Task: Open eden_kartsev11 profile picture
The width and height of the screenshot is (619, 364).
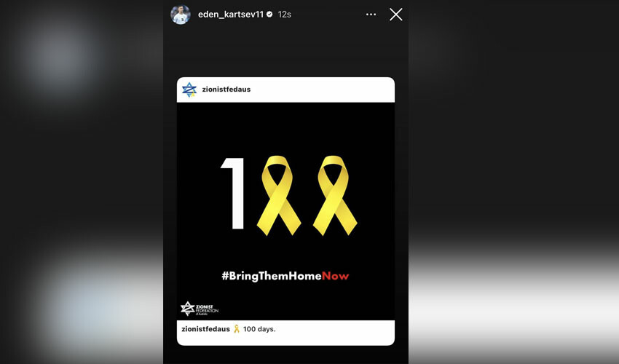Action: (x=181, y=15)
